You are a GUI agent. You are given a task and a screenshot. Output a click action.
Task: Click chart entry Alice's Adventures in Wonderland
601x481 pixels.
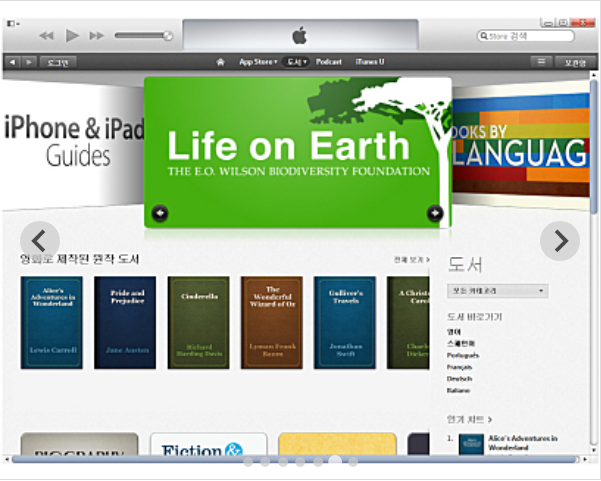point(522,443)
